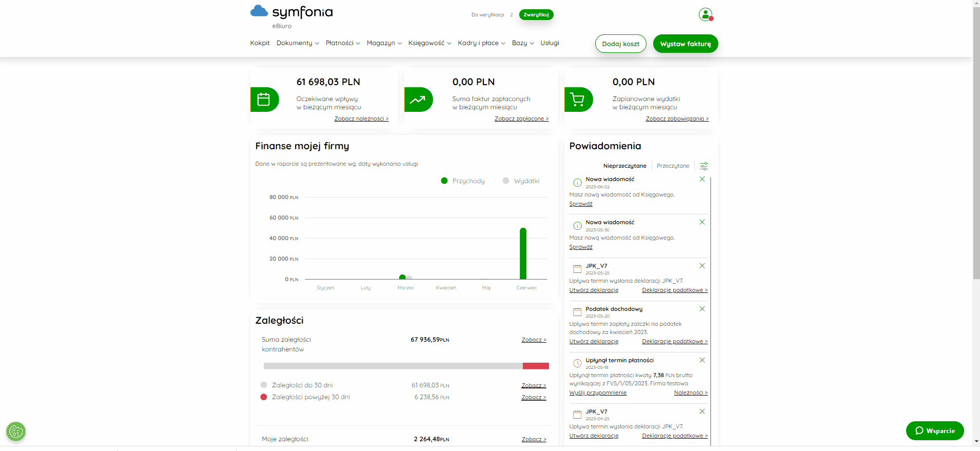Expand the Magazyn menu
The height and width of the screenshot is (451, 980).
pyautogui.click(x=384, y=43)
